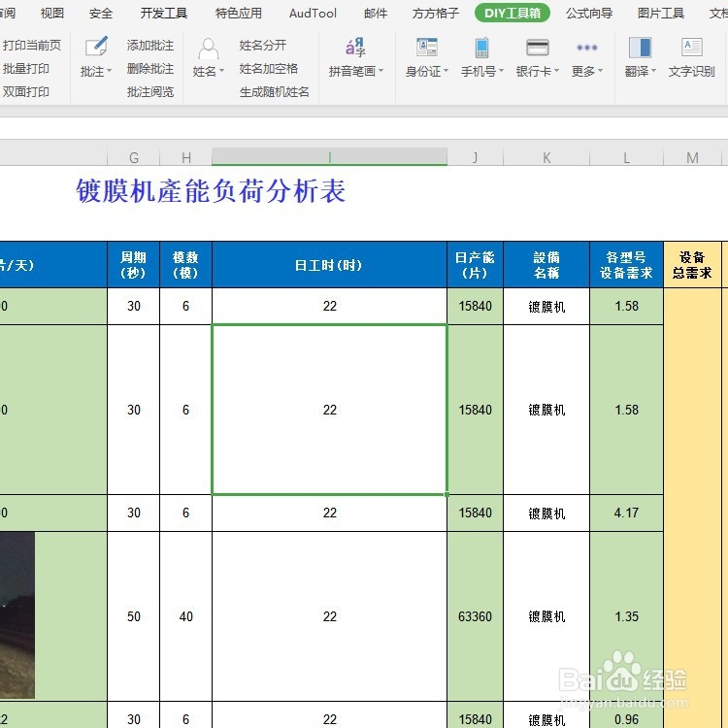Expand the 姓名 dropdown
Image resolution: width=728 pixels, height=728 pixels.
point(221,72)
